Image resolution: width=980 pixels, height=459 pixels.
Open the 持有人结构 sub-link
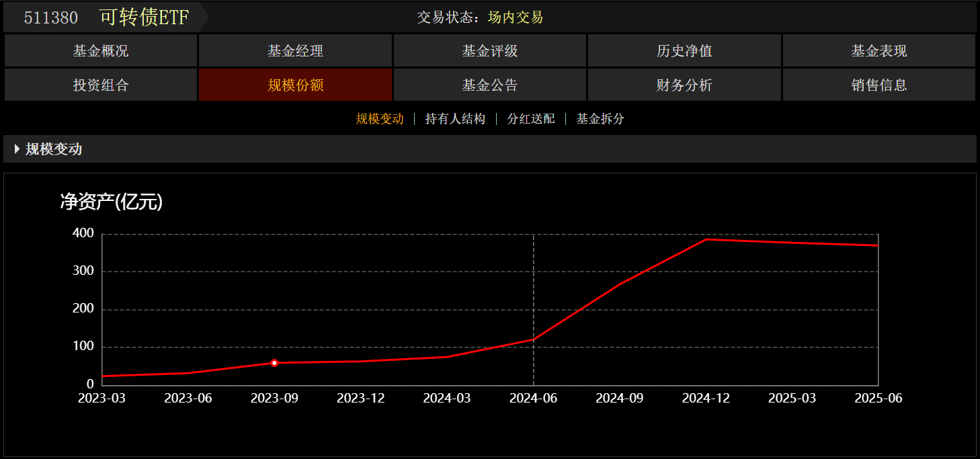pyautogui.click(x=455, y=119)
